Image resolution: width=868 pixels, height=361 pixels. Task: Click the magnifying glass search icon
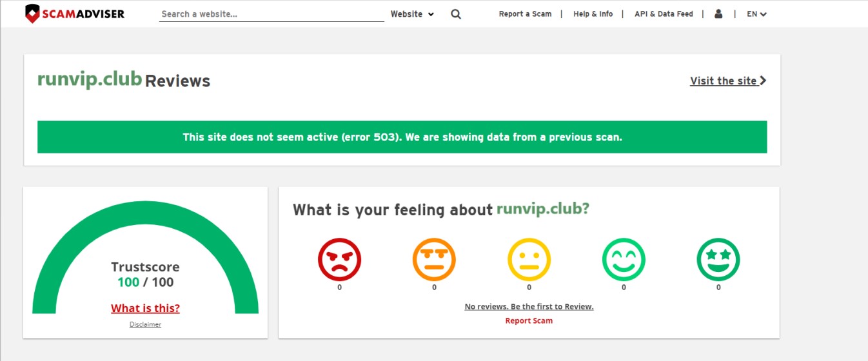coord(456,14)
